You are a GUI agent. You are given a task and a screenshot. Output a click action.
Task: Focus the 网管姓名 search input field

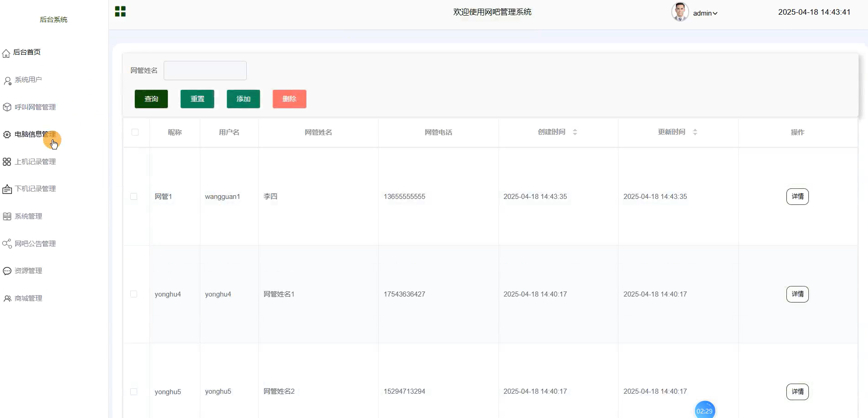point(205,71)
